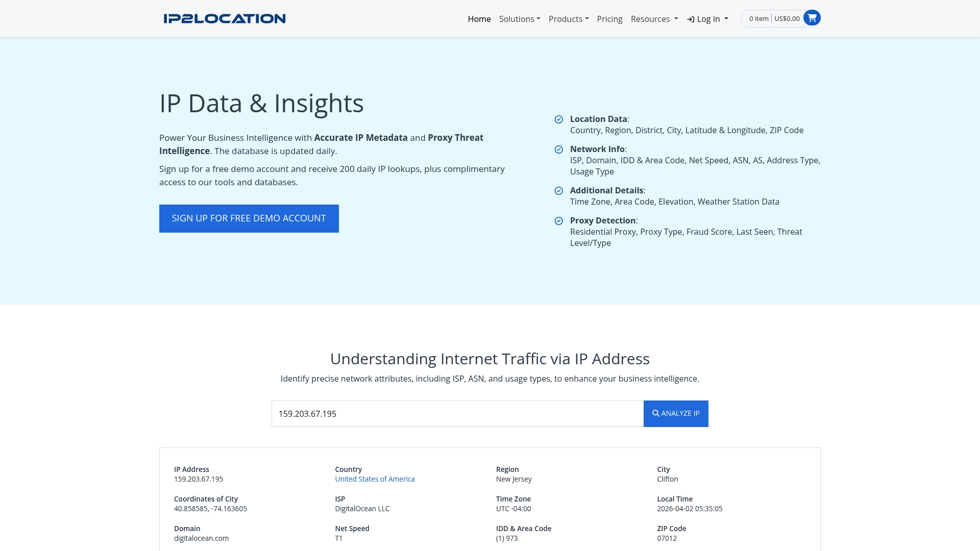Image resolution: width=980 pixels, height=551 pixels.
Task: Click the Additional Details checkmark icon
Action: [x=558, y=191]
